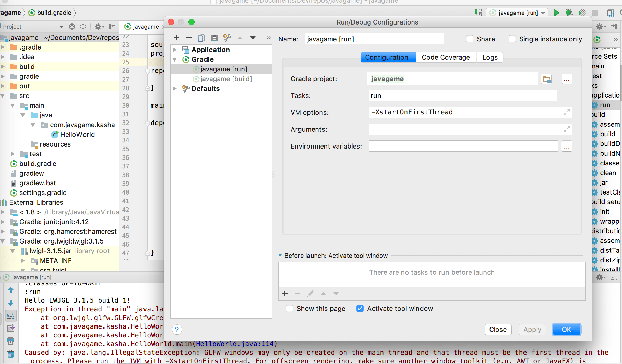Click the edit defaults wrench icon
622x364 pixels.
[x=227, y=38]
